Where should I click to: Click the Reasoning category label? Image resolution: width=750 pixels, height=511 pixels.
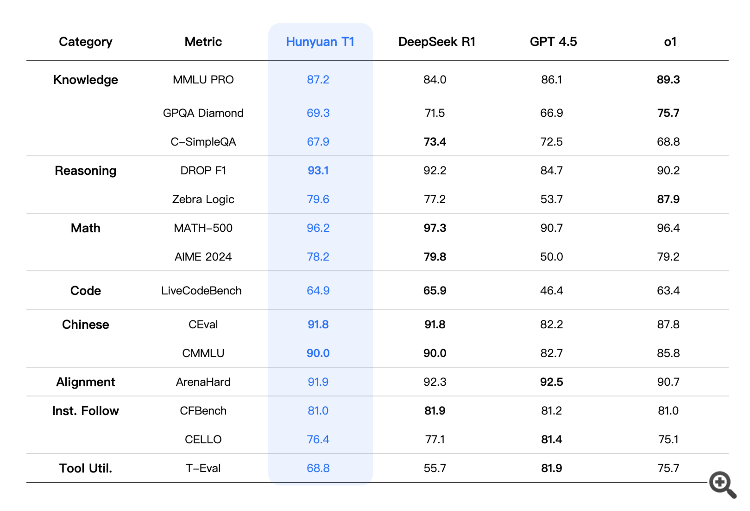tap(85, 171)
